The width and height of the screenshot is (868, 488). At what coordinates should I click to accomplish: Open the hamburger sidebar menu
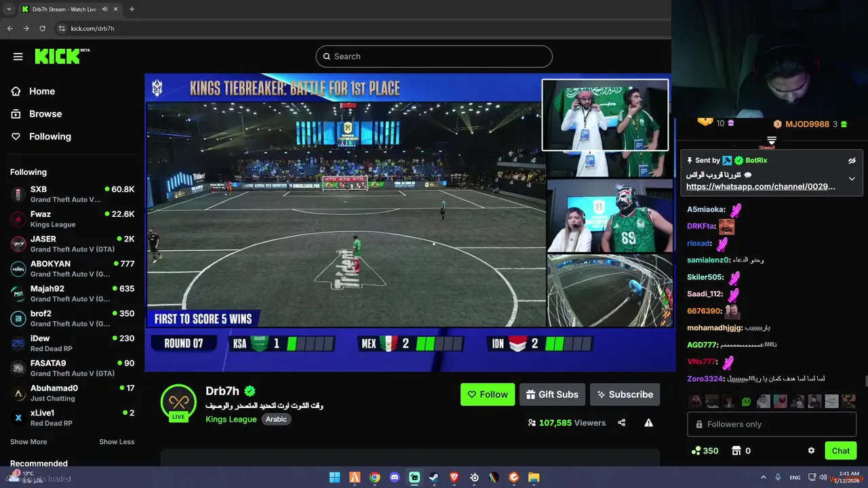18,57
